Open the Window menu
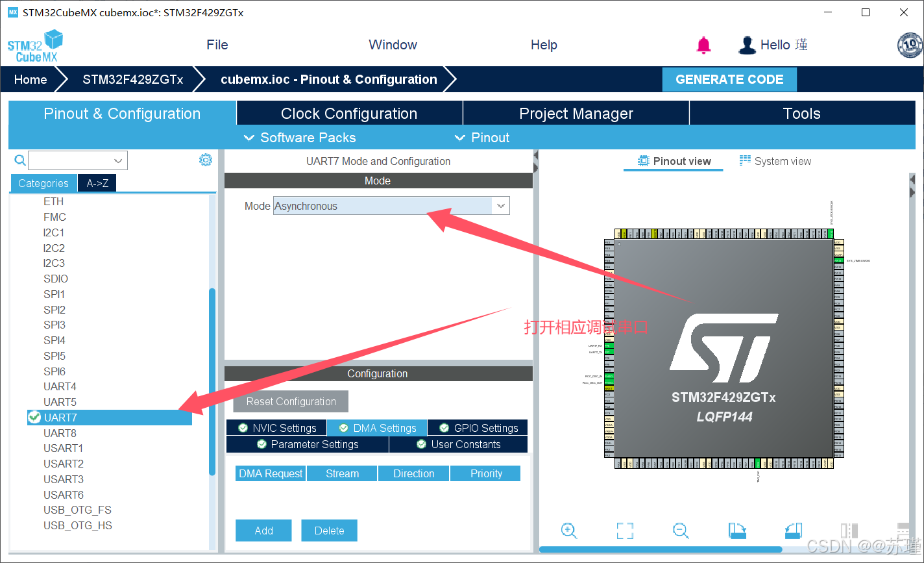Screen dimensions: 924x563 (x=393, y=45)
